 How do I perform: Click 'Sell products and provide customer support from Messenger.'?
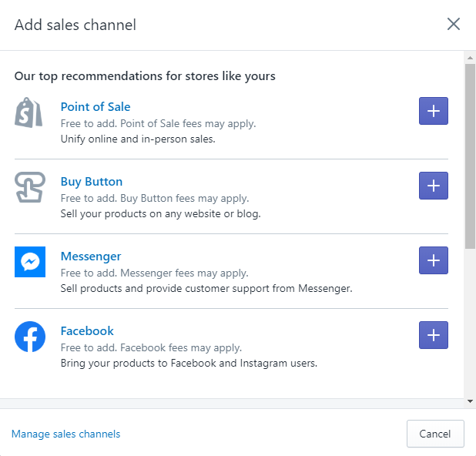206,288
